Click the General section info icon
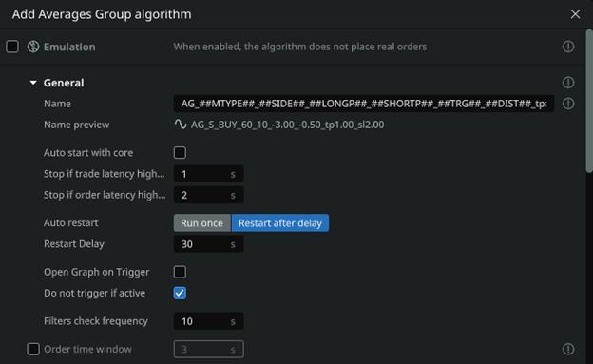 pos(568,83)
